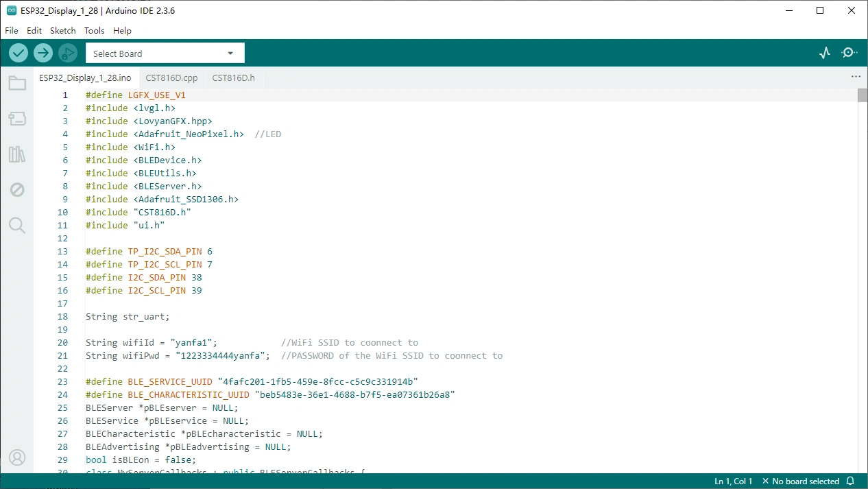Open the tab overflow three-dots menu
Image resolution: width=868 pixels, height=489 pixels.
tap(856, 77)
